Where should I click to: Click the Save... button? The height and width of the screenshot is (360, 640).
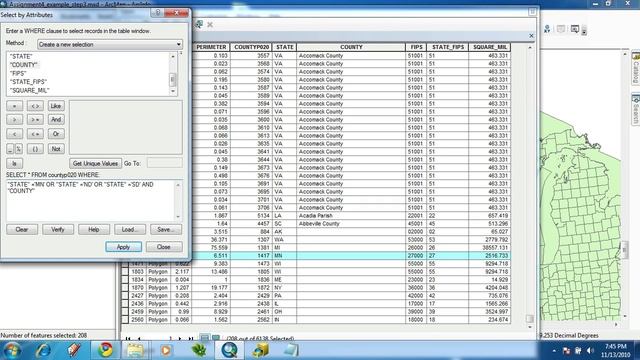click(x=166, y=229)
